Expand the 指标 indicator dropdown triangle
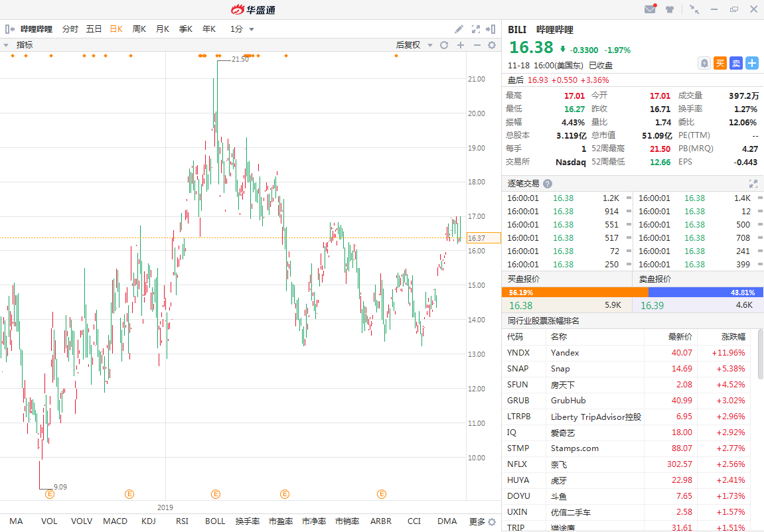 click(x=6, y=45)
